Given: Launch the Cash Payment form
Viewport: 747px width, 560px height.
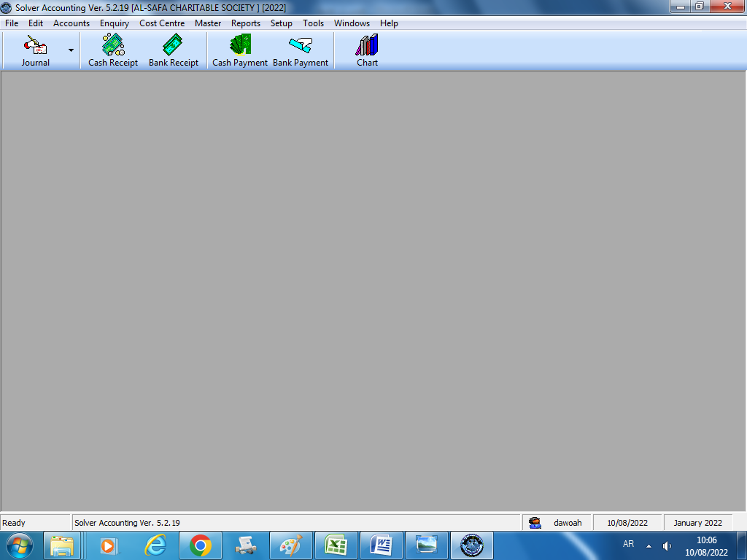Looking at the screenshot, I should 240,50.
